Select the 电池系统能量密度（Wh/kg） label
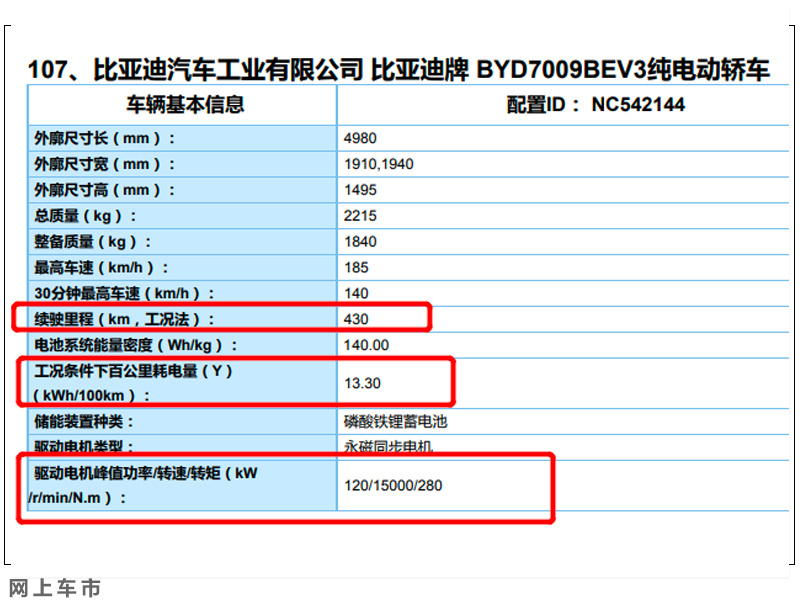800x600 pixels. (x=136, y=345)
